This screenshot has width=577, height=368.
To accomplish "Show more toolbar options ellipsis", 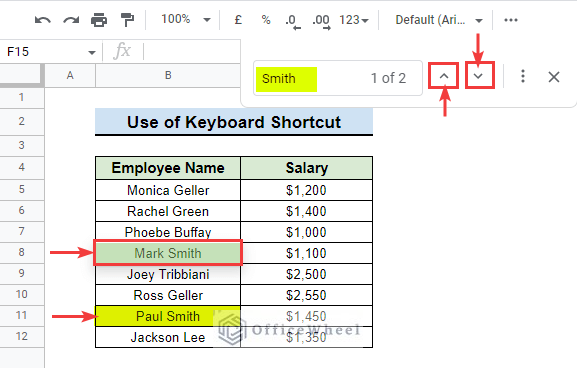I will point(511,20).
